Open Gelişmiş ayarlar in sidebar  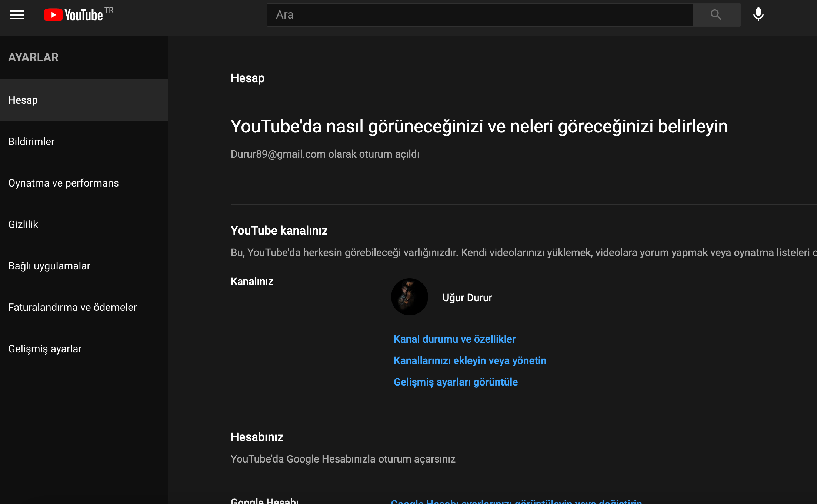click(45, 349)
